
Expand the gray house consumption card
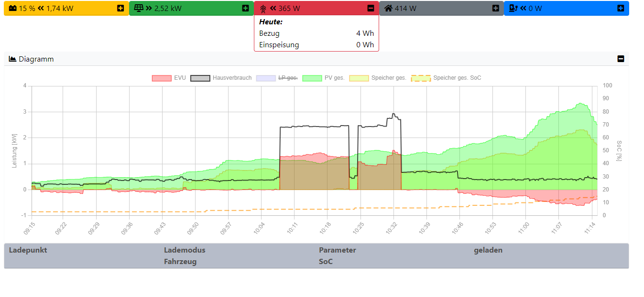pos(495,8)
